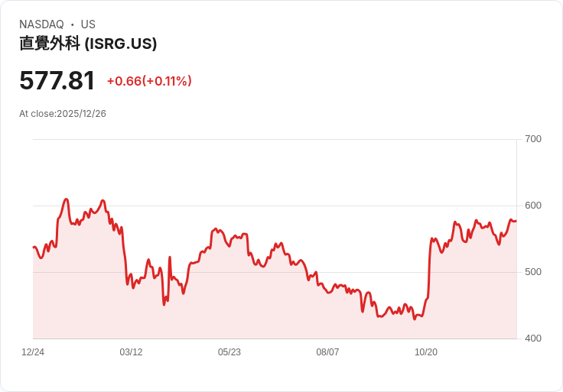Screen dimensions: 563x392
Task: Open the 直覺外科 (ISRG.US) stock title
Action: pos(88,44)
